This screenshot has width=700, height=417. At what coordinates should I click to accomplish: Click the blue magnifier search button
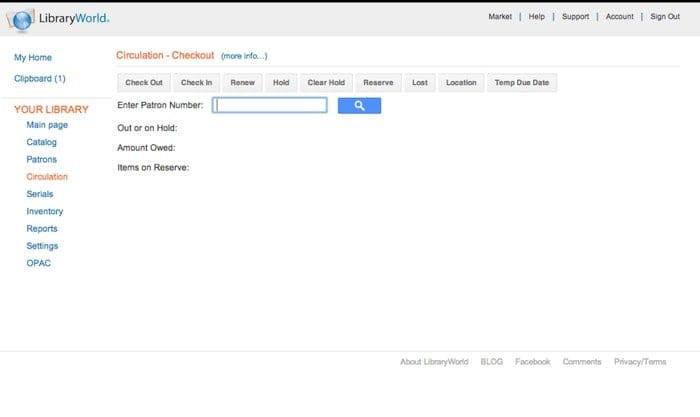click(359, 106)
